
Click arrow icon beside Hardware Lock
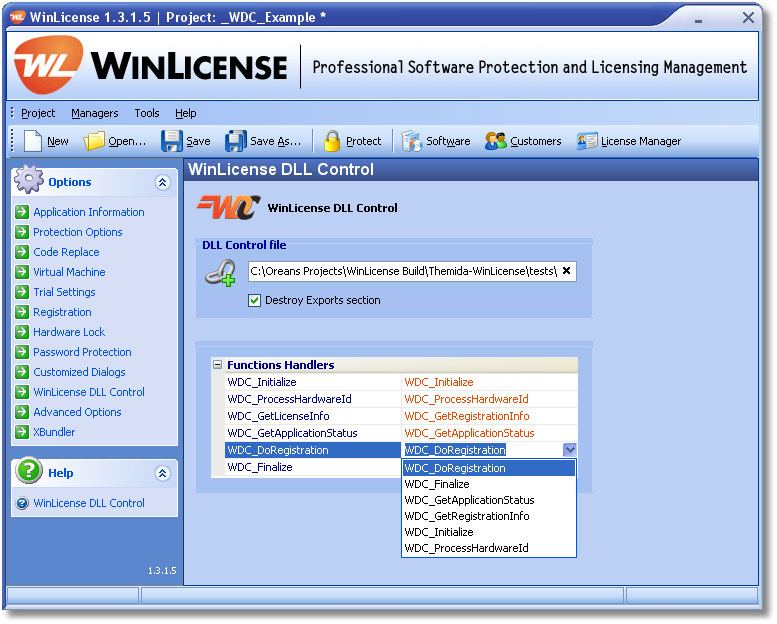click(22, 332)
